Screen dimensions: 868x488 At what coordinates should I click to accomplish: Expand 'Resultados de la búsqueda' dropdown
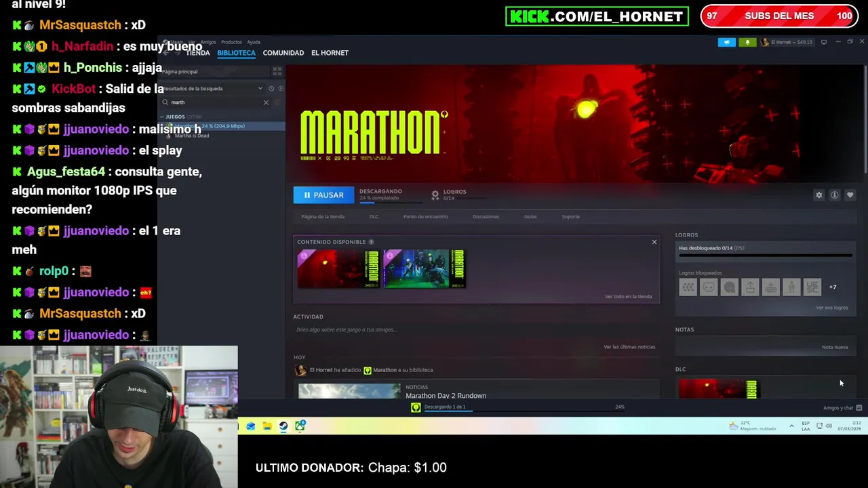coord(260,89)
